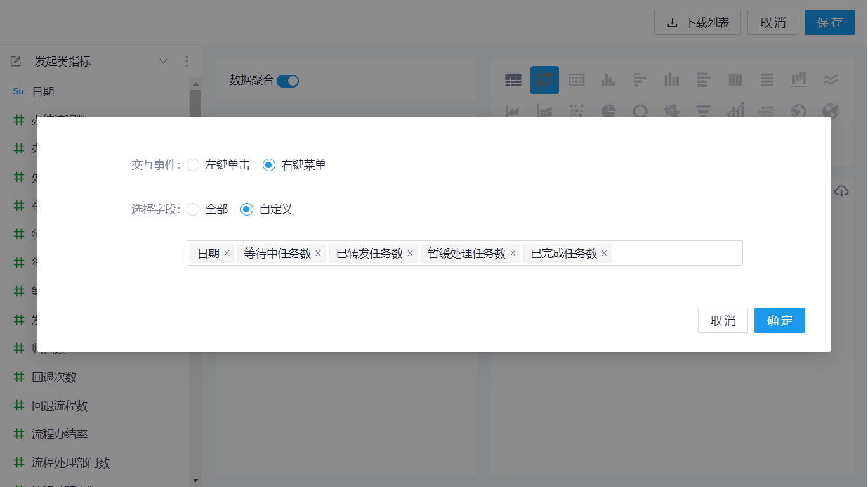Click the 已转发任务数 tag text
This screenshot has width=868, height=487.
370,254
